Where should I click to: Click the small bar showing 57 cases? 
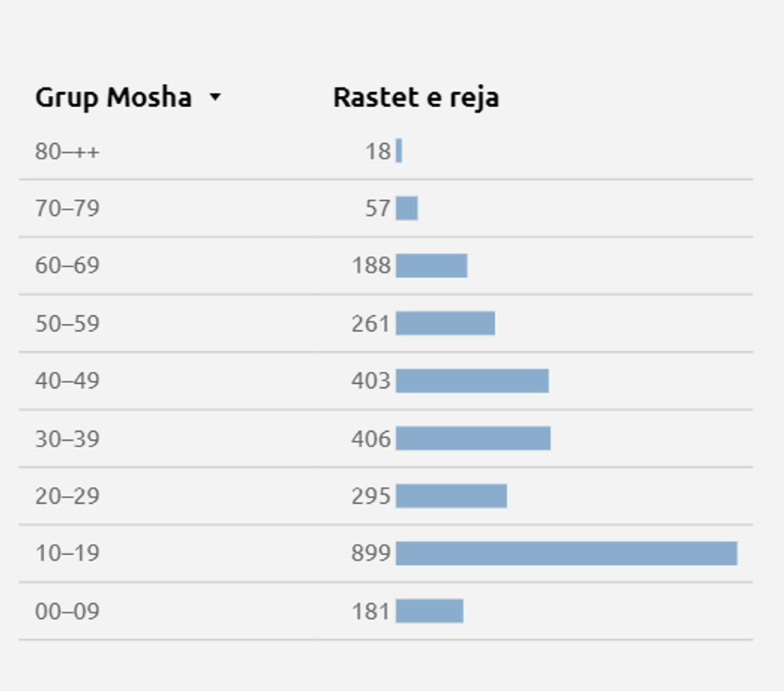coord(406,209)
